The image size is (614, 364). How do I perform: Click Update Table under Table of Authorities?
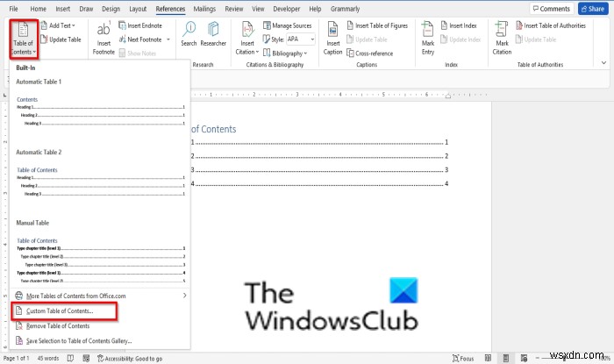(x=536, y=39)
